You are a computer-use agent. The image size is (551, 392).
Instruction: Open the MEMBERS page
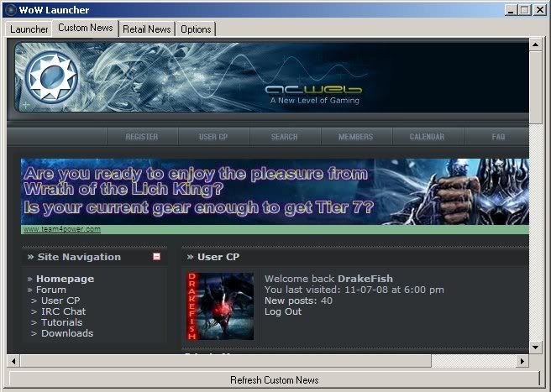355,137
